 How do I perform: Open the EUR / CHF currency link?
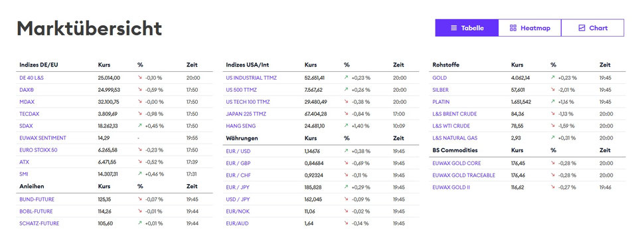coord(238,176)
